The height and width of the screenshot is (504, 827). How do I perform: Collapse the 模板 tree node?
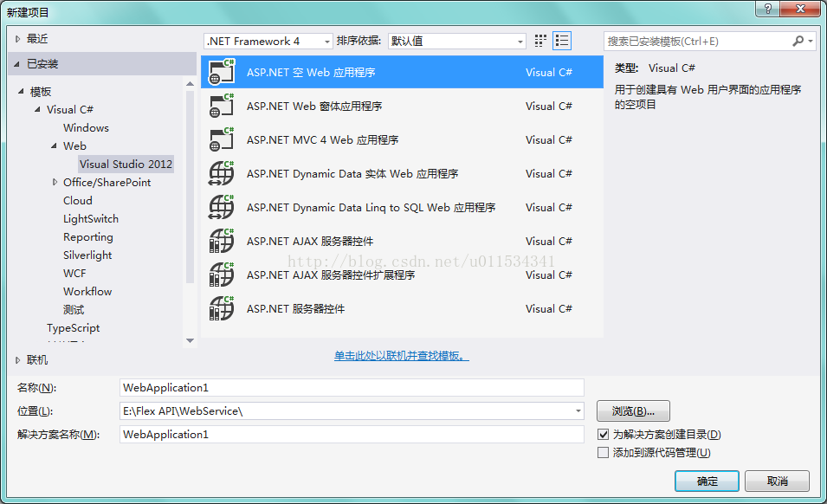point(21,91)
